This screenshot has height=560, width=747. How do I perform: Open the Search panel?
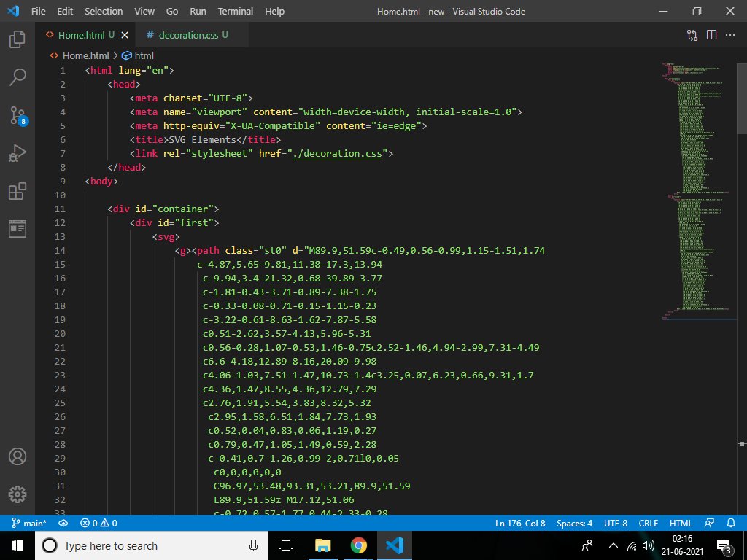[x=18, y=77]
